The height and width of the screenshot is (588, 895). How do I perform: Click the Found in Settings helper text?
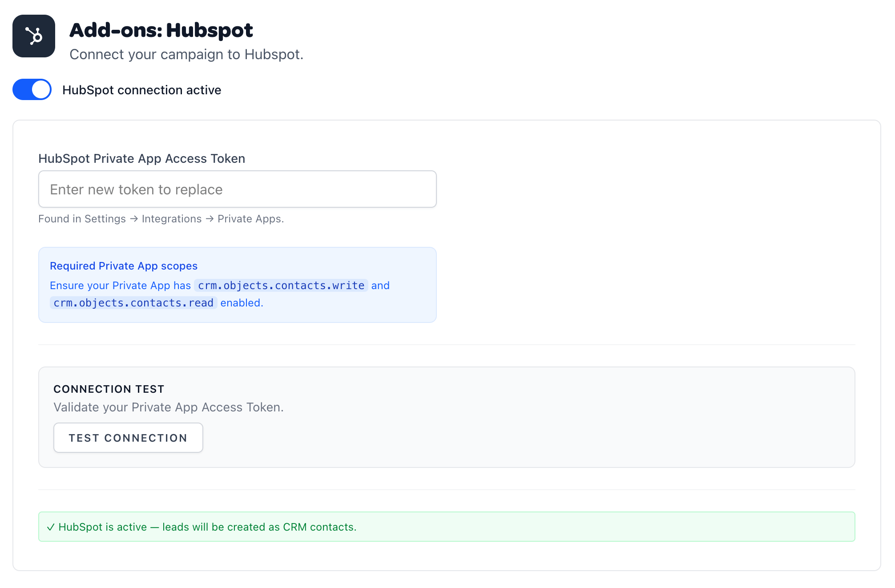tap(161, 218)
